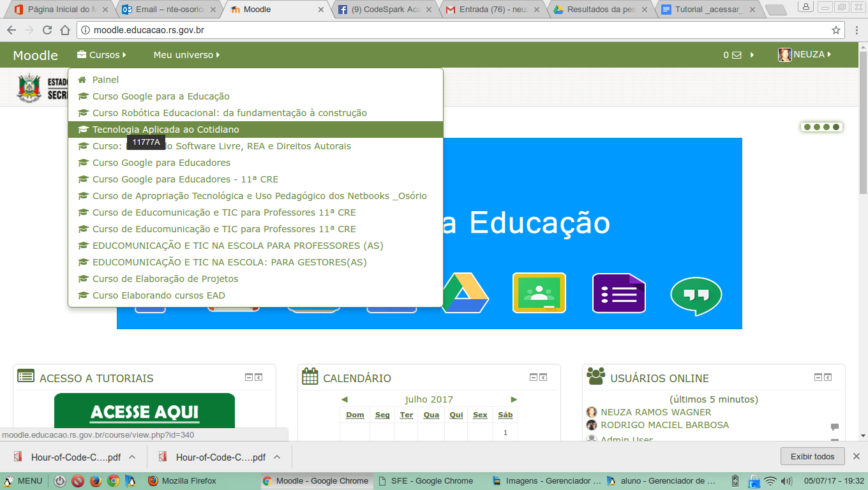Open the volume tray icon
The width and height of the screenshot is (868, 490).
[x=786, y=481]
